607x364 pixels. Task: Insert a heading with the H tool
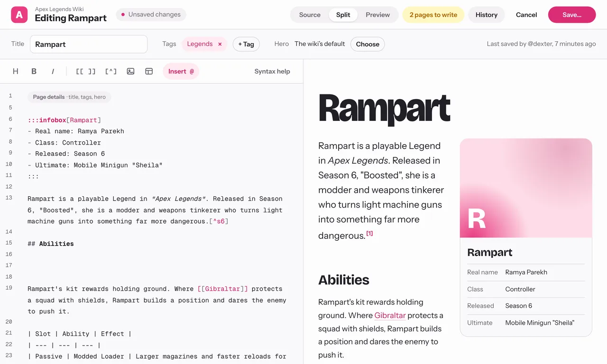click(16, 71)
